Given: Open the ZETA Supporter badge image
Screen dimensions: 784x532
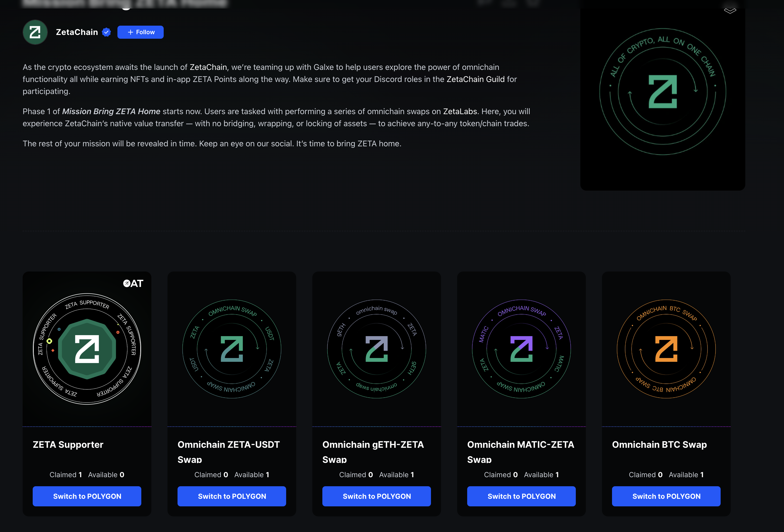Looking at the screenshot, I should click(87, 348).
